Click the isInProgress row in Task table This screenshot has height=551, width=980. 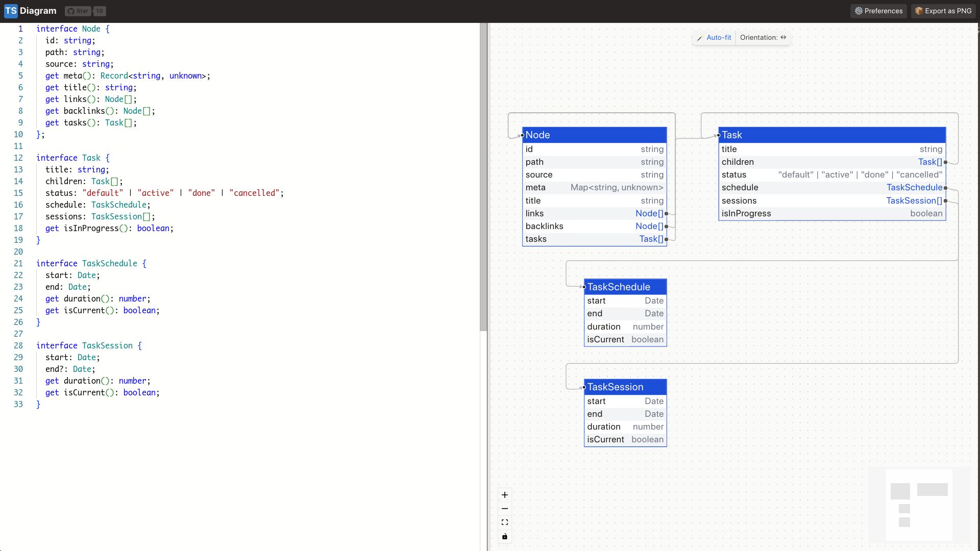(832, 213)
